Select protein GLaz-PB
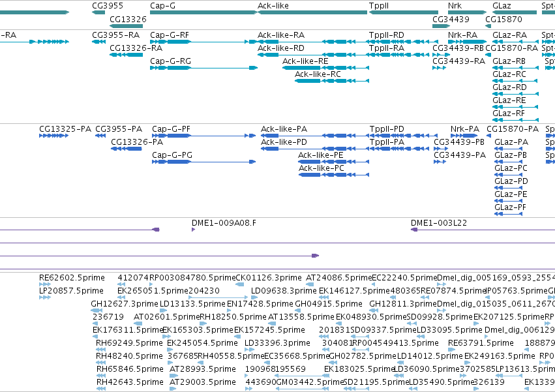Viewport: 555px width, 392px height. click(508, 162)
